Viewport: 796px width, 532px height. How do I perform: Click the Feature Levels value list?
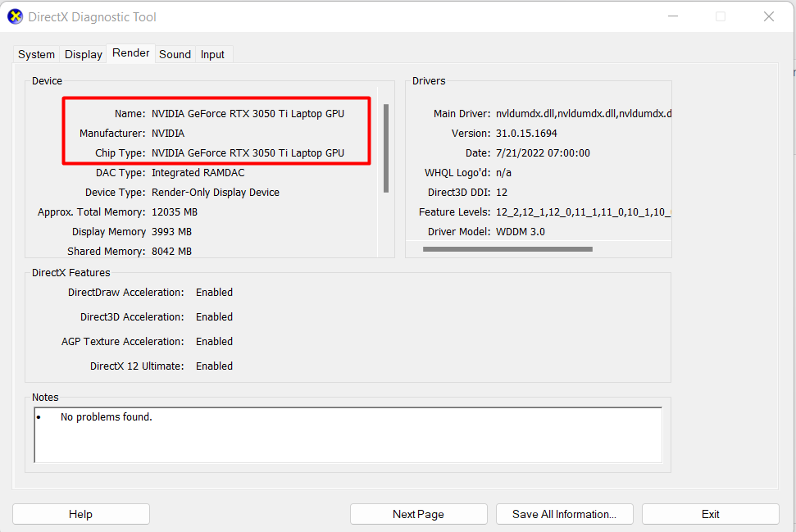584,212
